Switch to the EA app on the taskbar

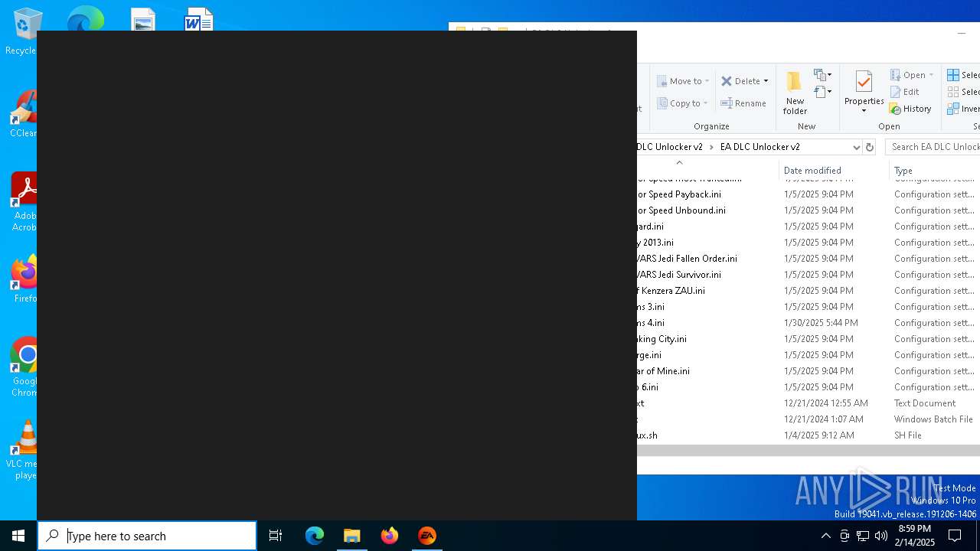427,536
